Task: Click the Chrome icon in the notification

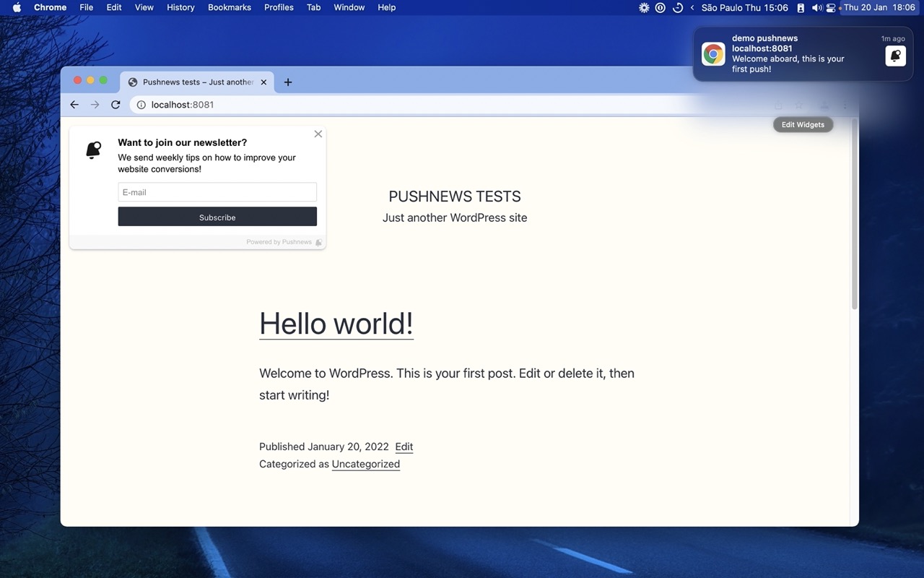Action: pos(713,54)
